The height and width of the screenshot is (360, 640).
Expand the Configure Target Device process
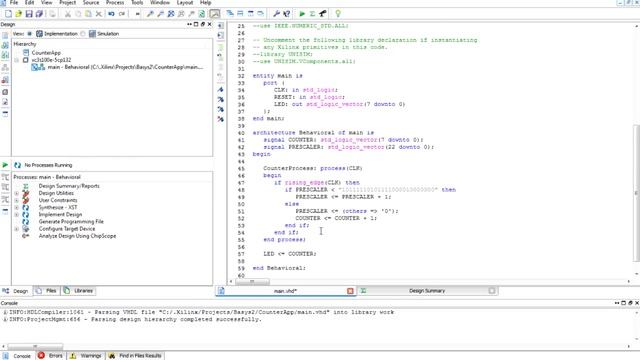click(x=17, y=229)
